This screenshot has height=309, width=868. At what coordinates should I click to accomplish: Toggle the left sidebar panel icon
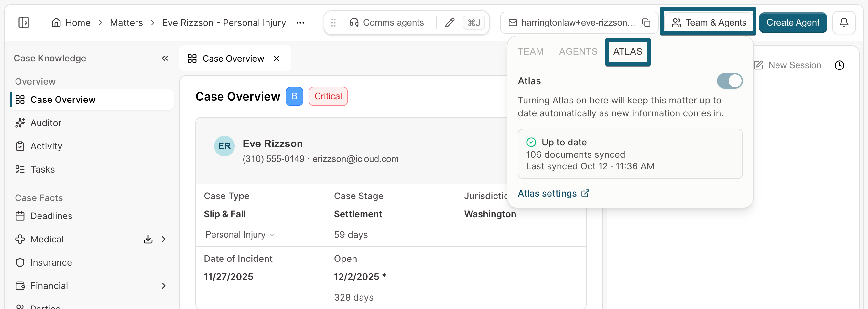[x=24, y=23]
